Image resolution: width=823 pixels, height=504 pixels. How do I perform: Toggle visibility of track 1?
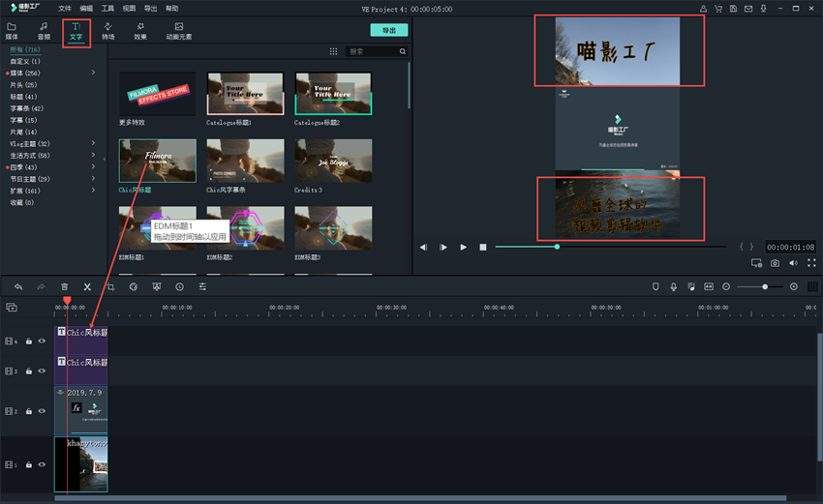pyautogui.click(x=42, y=465)
